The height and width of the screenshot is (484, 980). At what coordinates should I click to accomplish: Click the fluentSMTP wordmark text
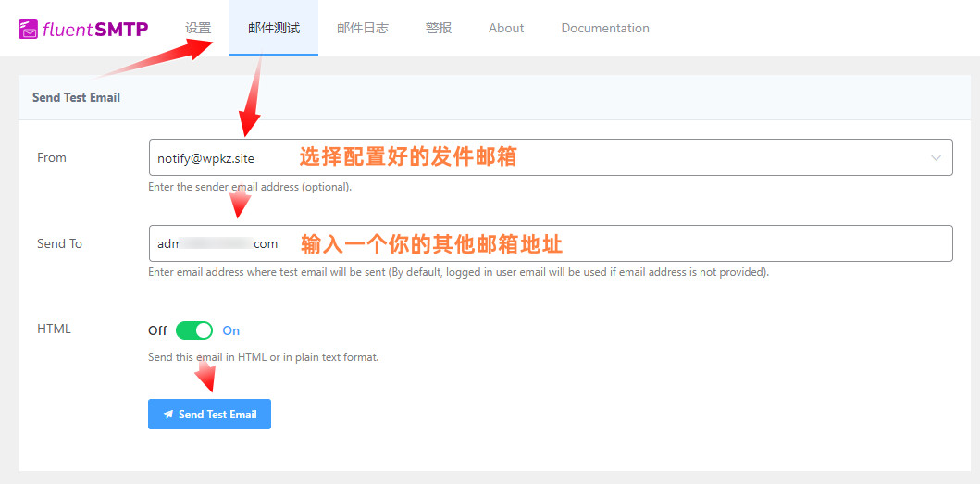point(95,29)
